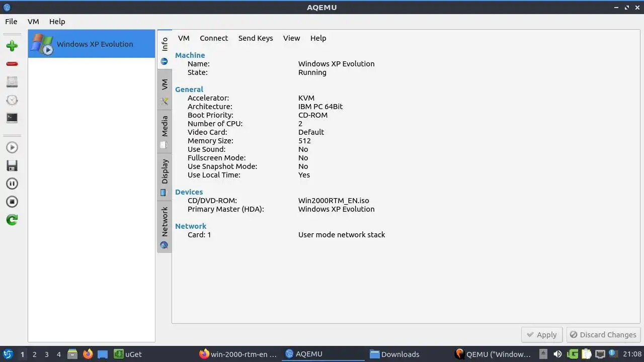Viewport: 644px width, 362px height.
Task: Open the Help menu in main menu bar
Action: (x=57, y=22)
